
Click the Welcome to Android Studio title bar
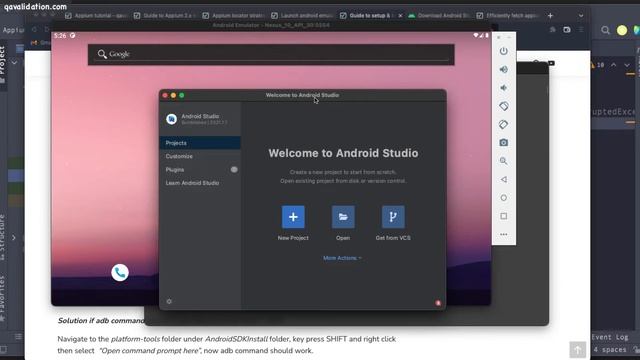click(302, 95)
